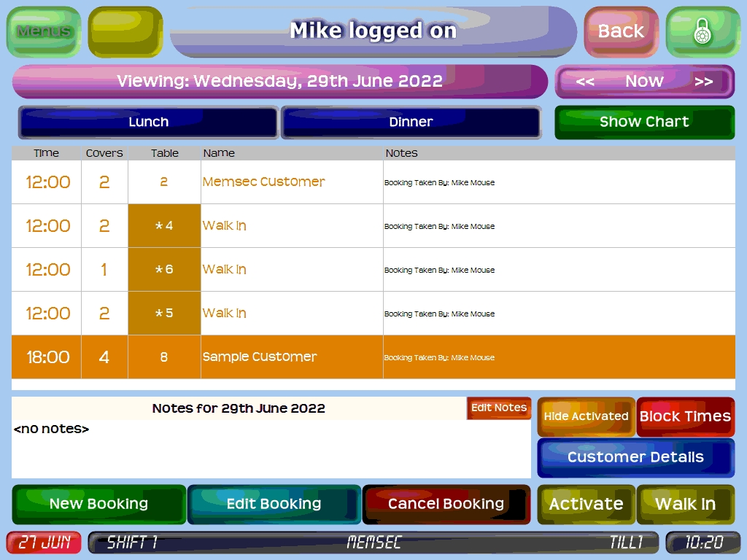This screenshot has width=747, height=560.
Task: Open Block Times
Action: pos(685,416)
